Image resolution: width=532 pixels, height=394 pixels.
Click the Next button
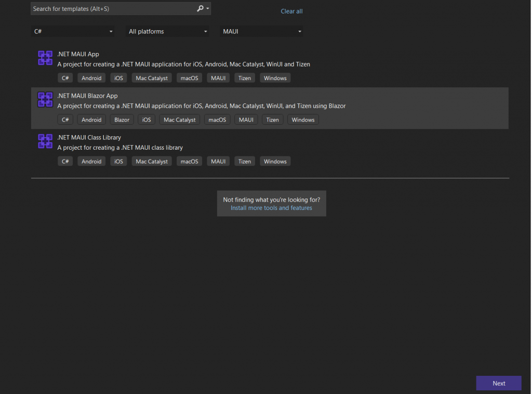499,383
